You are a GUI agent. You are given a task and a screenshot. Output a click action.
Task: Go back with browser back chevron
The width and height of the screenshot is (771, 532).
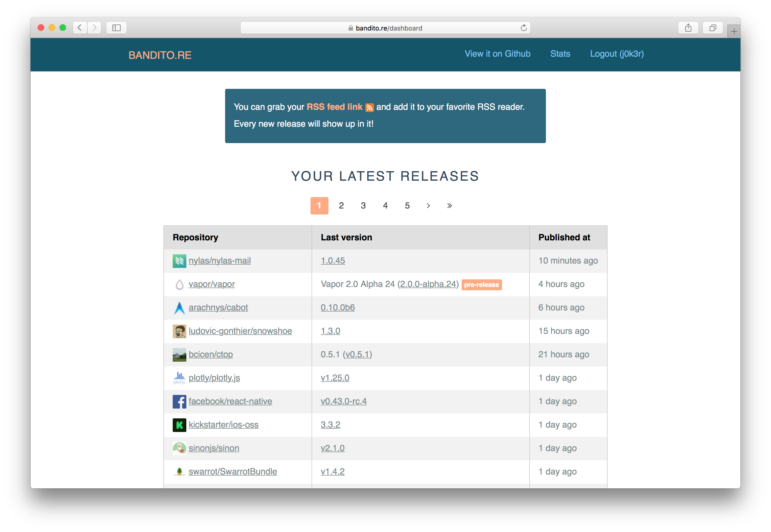[x=80, y=28]
